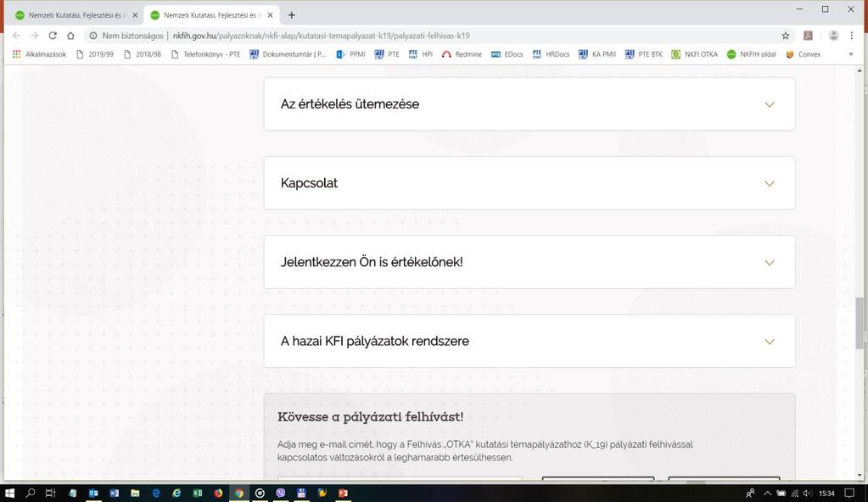Click the 'Kövesse a pályázati felhívást!' heading
This screenshot has height=502, width=868.
(370, 416)
